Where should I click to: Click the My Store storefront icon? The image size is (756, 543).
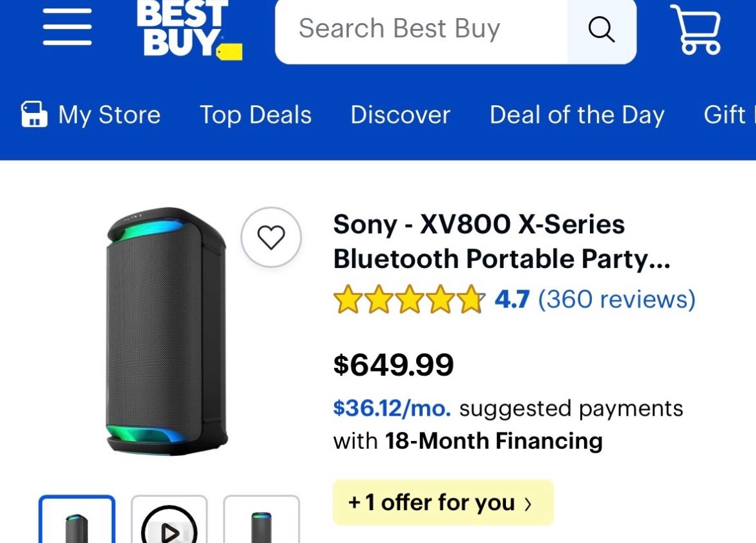click(x=34, y=114)
